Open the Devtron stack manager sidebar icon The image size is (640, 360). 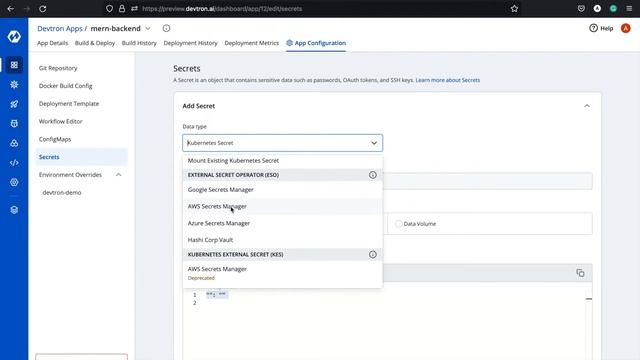[x=14, y=210]
